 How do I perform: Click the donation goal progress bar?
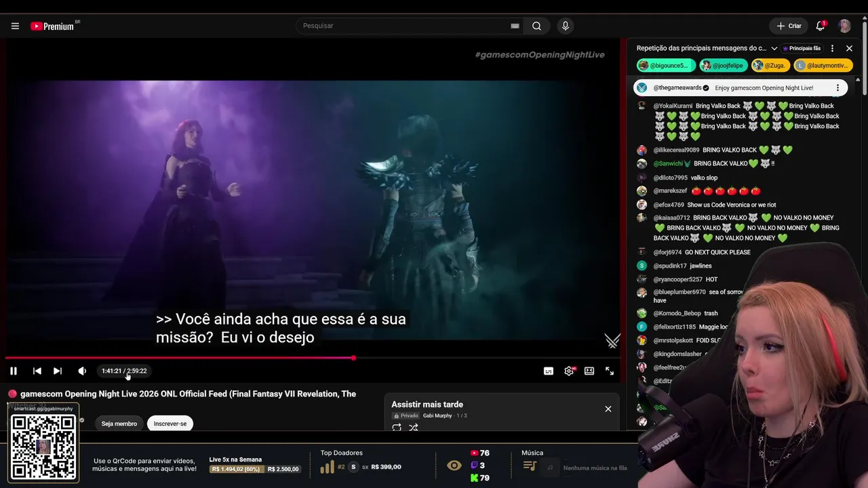[254, 469]
